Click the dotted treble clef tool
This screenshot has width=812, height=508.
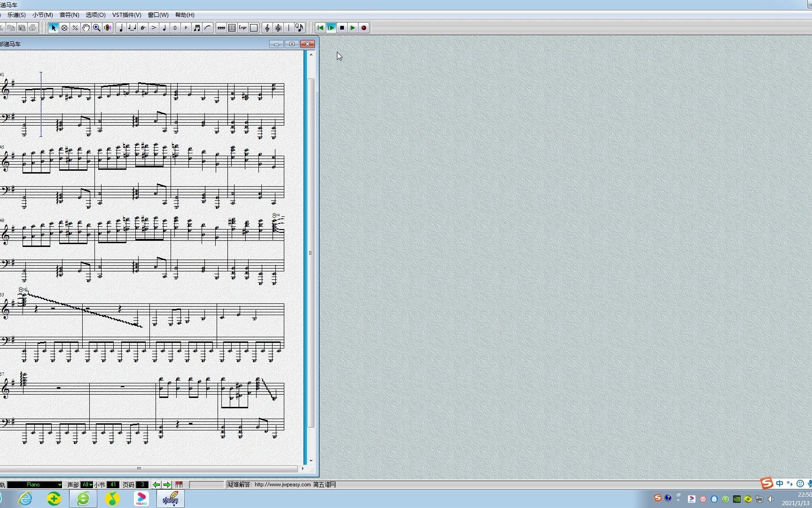tap(278, 28)
